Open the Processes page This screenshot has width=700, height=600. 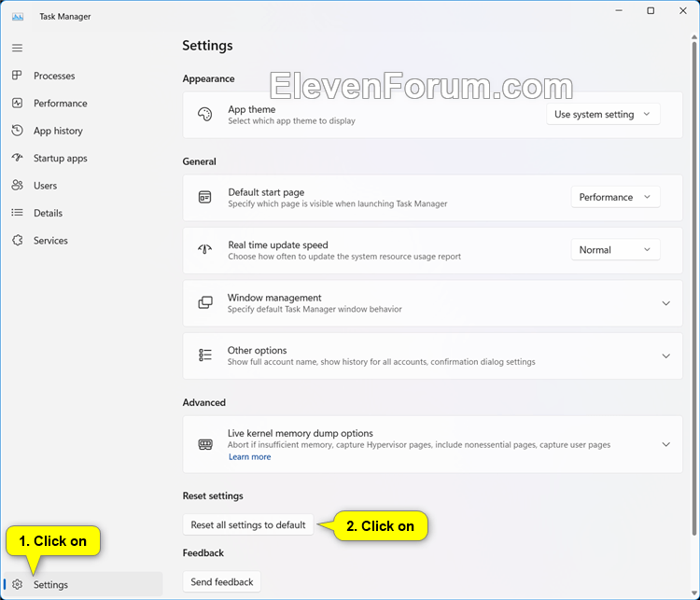[85, 76]
